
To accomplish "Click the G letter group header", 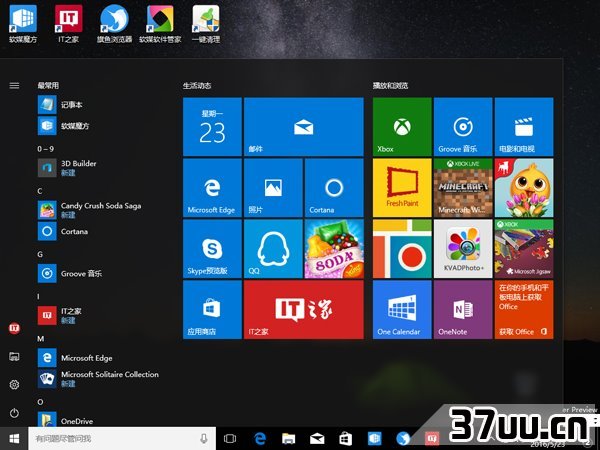I will click(x=40, y=254).
